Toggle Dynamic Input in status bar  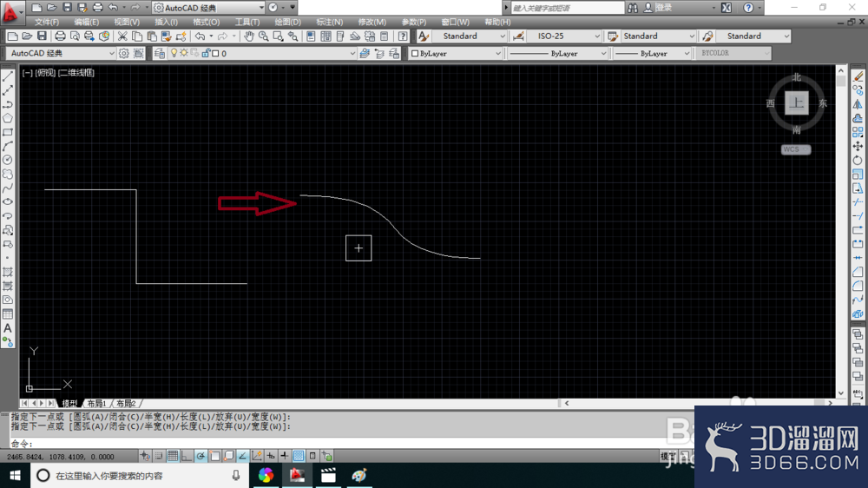tap(270, 456)
